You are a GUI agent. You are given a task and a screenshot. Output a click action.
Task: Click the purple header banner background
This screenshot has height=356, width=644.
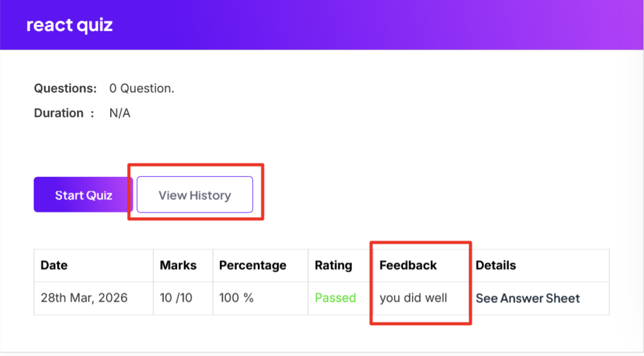coord(361,25)
